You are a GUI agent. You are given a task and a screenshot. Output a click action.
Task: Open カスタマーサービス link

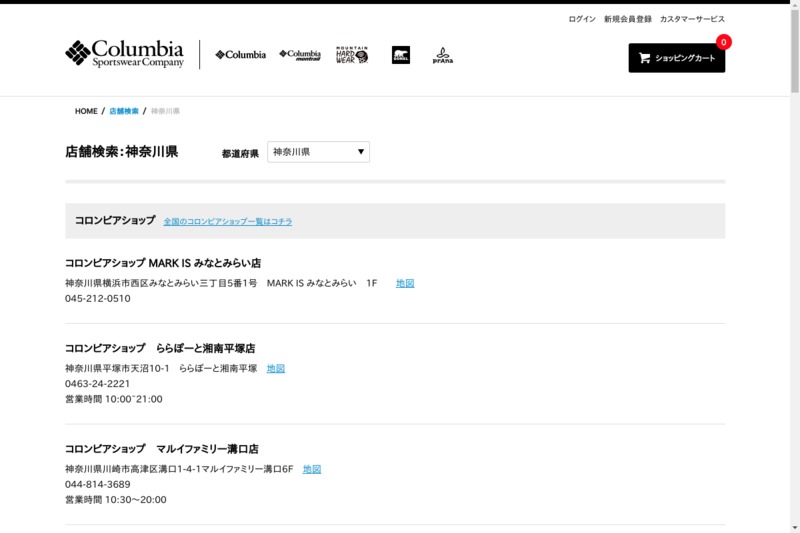[692, 19]
